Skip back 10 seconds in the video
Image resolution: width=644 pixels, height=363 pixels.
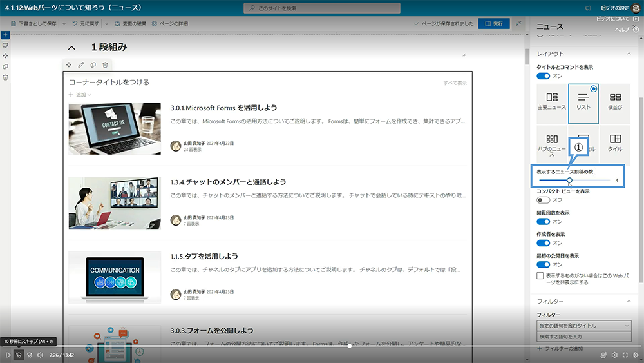(x=19, y=355)
